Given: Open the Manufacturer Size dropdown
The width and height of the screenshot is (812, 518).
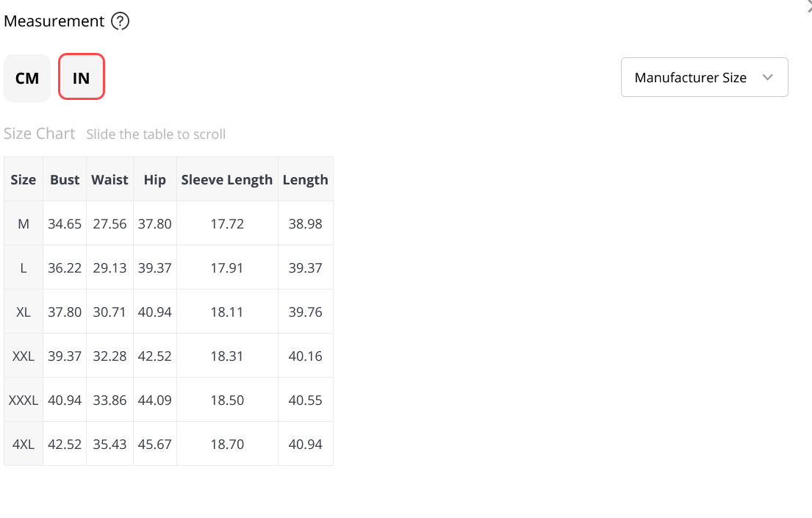Looking at the screenshot, I should [704, 77].
